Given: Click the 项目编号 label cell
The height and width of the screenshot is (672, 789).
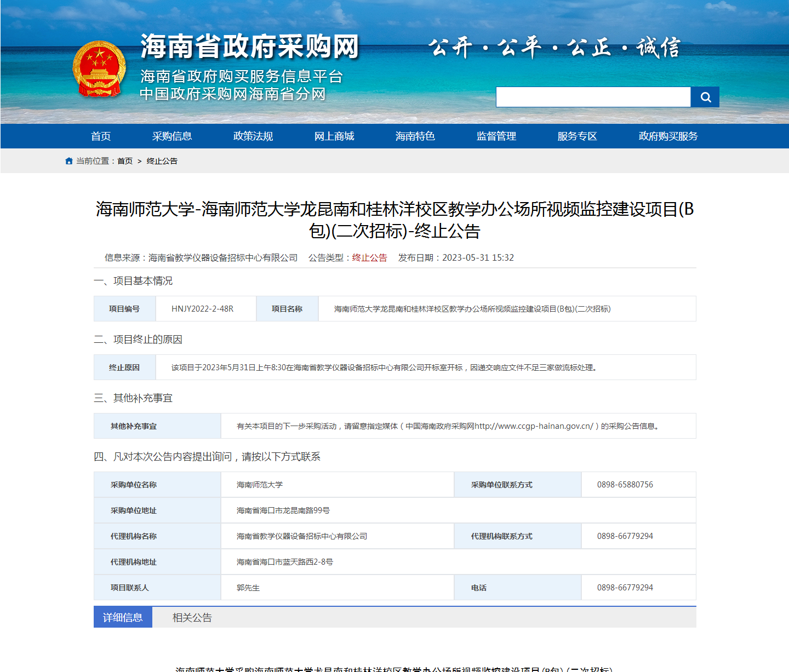Looking at the screenshot, I should click(125, 309).
